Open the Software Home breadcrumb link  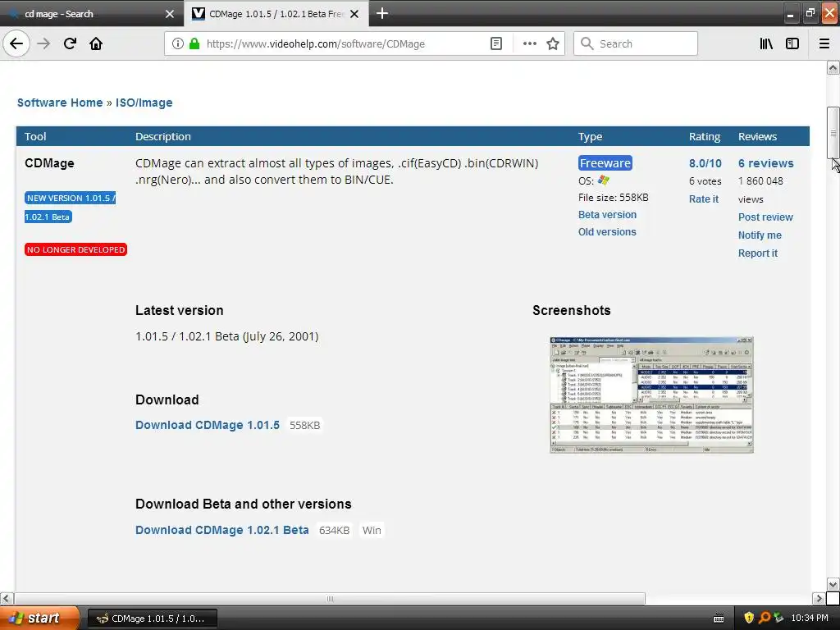pyautogui.click(x=59, y=103)
